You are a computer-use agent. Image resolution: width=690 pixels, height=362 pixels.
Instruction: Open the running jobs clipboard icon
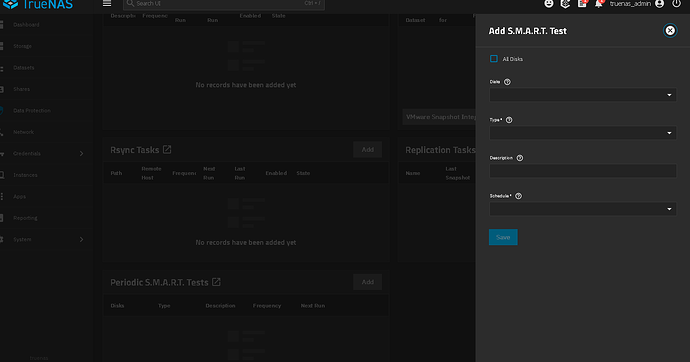click(582, 4)
